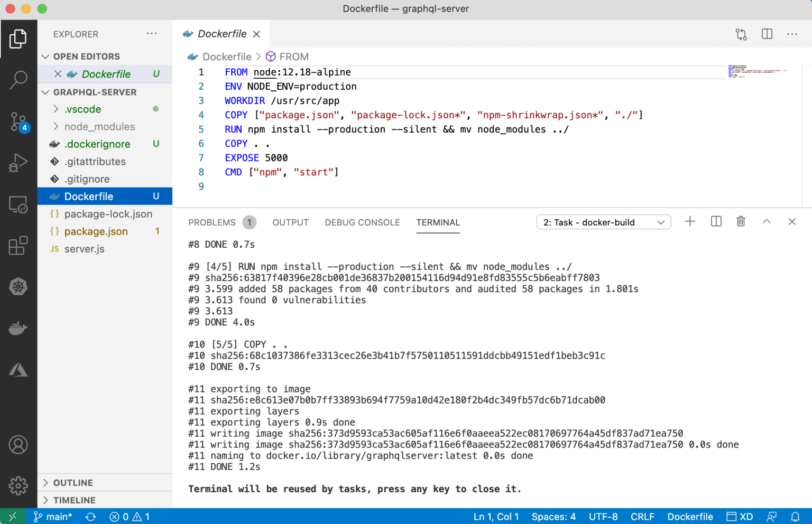
Task: Open the Extensions view
Action: point(19,246)
